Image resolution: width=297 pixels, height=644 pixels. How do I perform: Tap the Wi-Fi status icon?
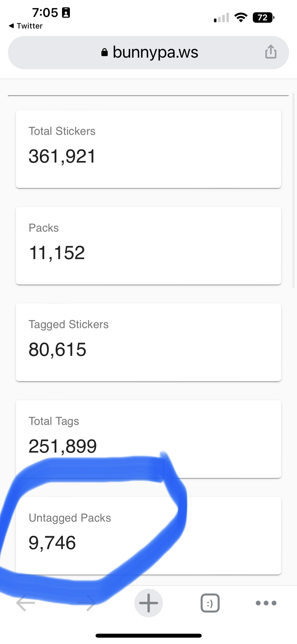241,18
